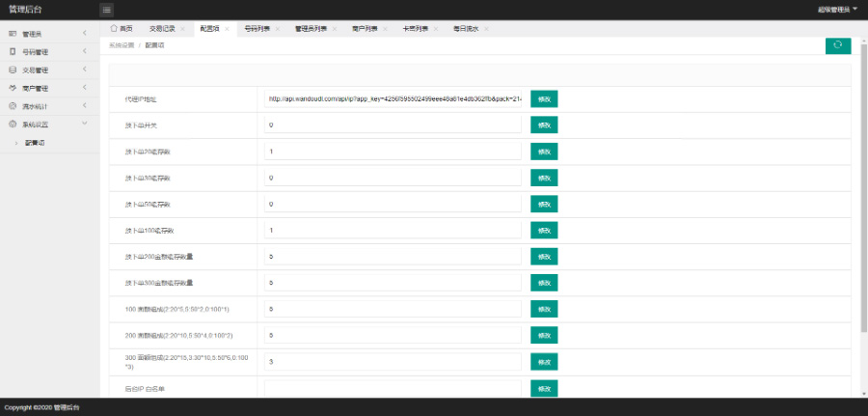Click the 管理员 sidebar icon
This screenshot has height=416, width=868.
point(13,34)
